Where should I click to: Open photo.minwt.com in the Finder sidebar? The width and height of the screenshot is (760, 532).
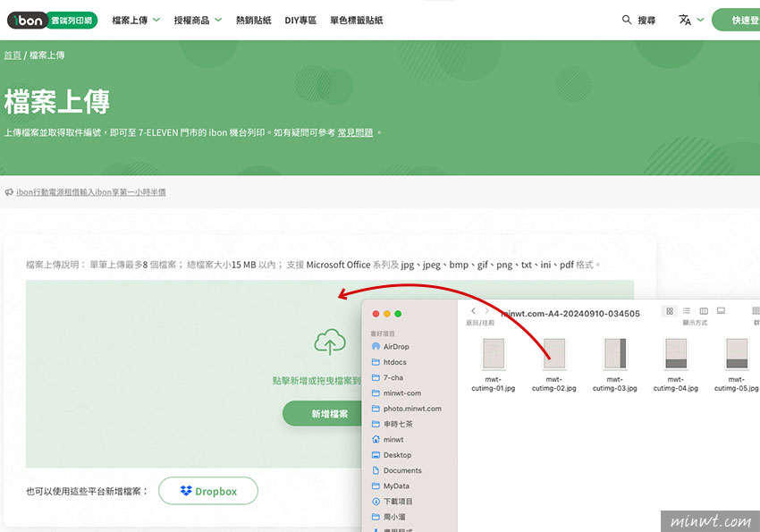click(x=407, y=409)
